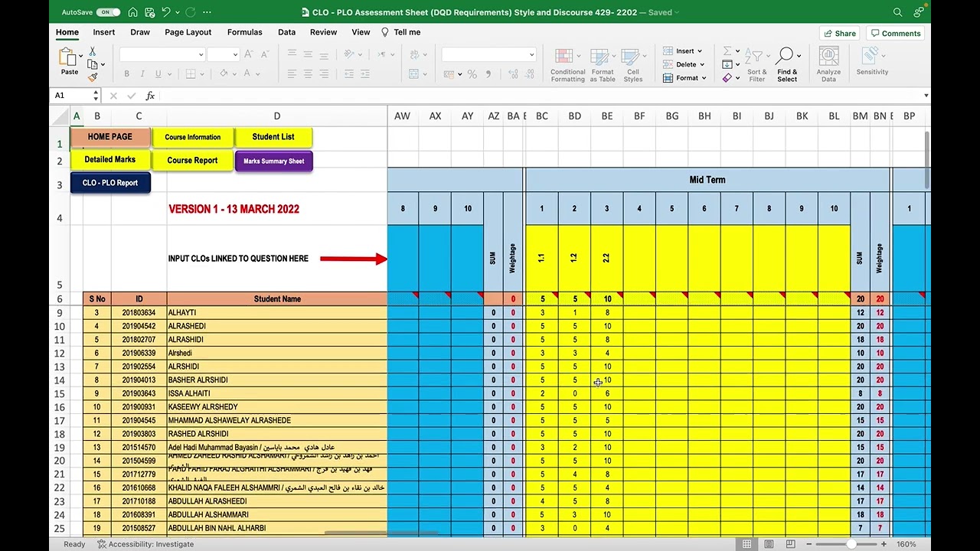Viewport: 980px width, 551px height.
Task: Open the Marks Summary Sheet button
Action: [273, 161]
